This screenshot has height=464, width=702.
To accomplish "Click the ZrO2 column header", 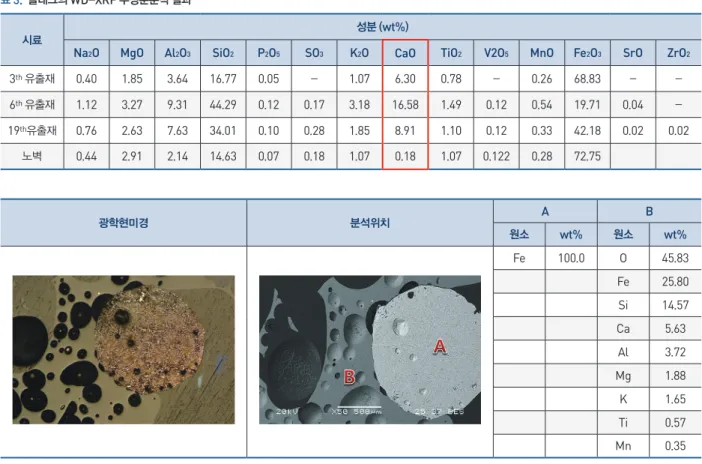I will click(x=679, y=53).
